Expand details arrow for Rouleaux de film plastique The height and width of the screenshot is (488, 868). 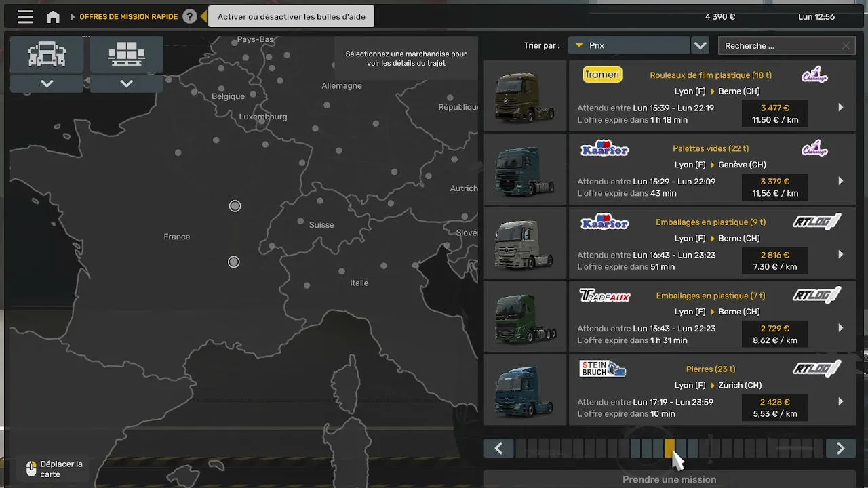841,107
